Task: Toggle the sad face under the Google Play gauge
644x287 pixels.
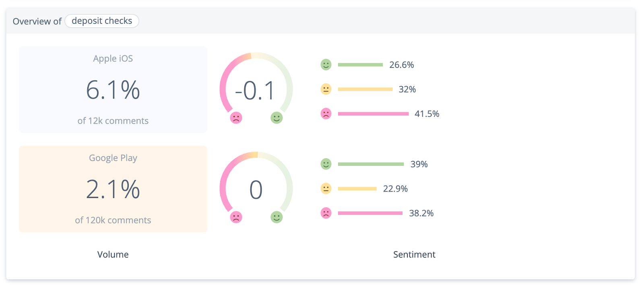Action: pos(237,217)
